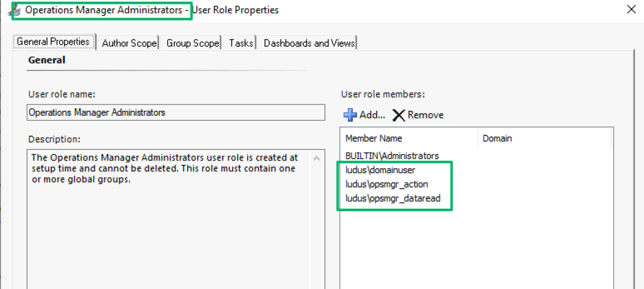Click the Operations Manager title bar icon
The width and height of the screenshot is (644, 289).
tap(11, 11)
